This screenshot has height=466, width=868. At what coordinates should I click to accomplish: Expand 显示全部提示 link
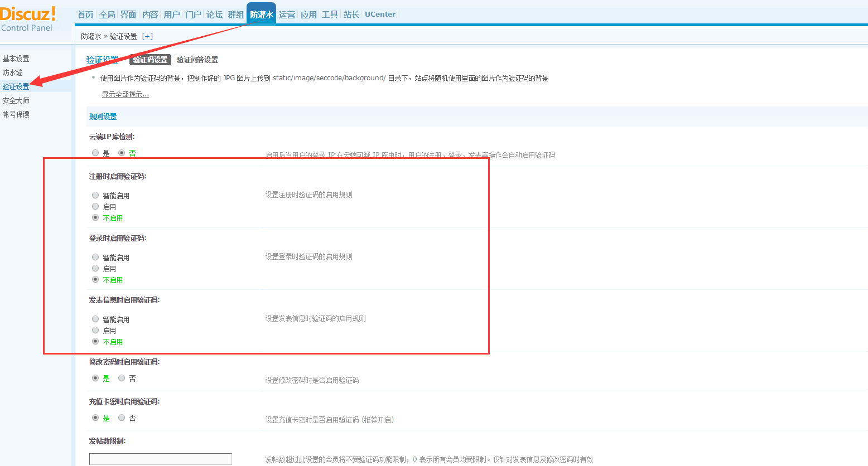[125, 94]
